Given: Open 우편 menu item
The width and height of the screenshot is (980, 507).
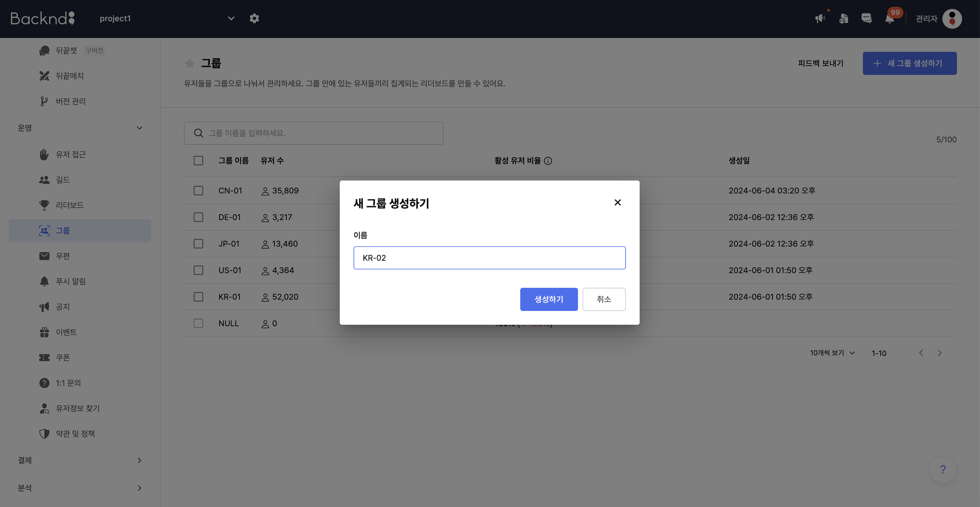Looking at the screenshot, I should (x=80, y=256).
